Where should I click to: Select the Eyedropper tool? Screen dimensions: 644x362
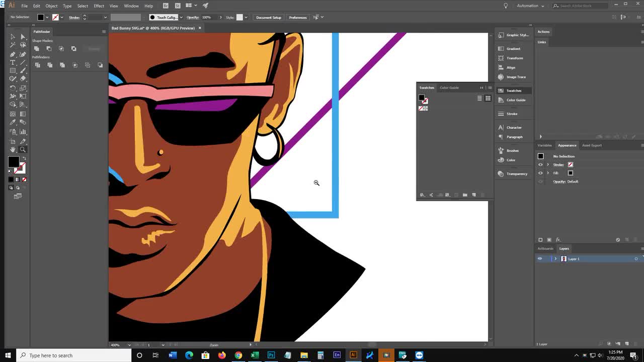coord(13,122)
